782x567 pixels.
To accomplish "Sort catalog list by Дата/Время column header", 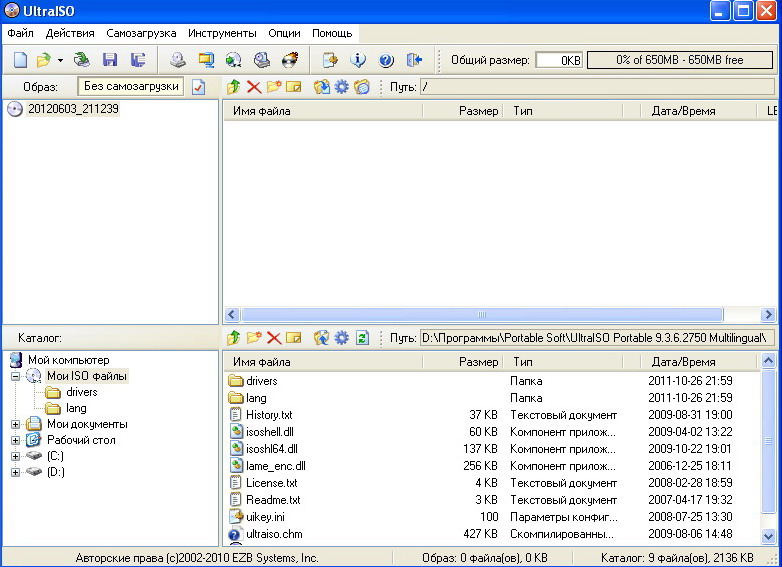I will (x=698, y=362).
